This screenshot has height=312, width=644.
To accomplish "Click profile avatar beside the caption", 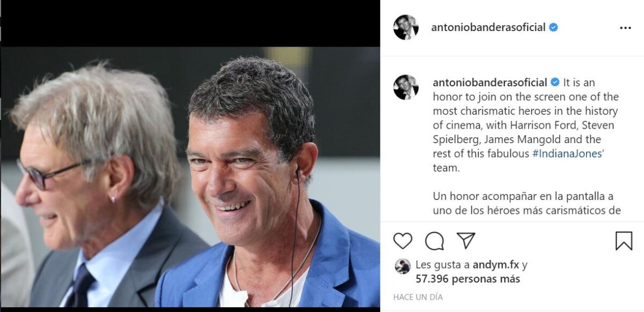I will coord(406,87).
